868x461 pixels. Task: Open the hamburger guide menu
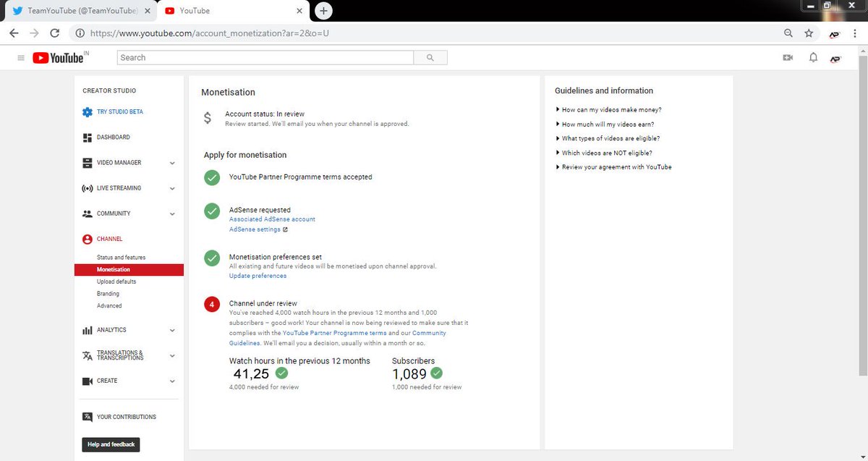click(21, 58)
